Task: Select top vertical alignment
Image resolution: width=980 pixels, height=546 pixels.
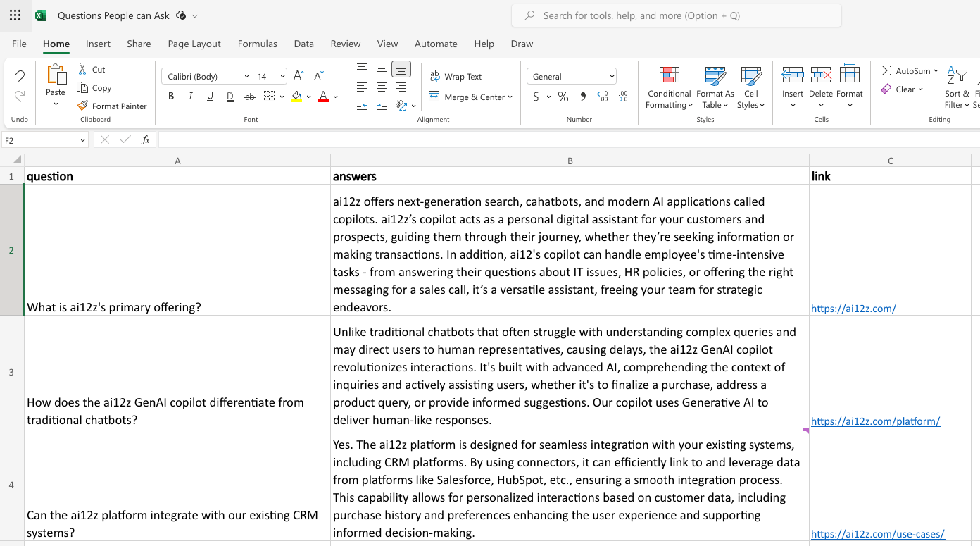Action: (362, 68)
